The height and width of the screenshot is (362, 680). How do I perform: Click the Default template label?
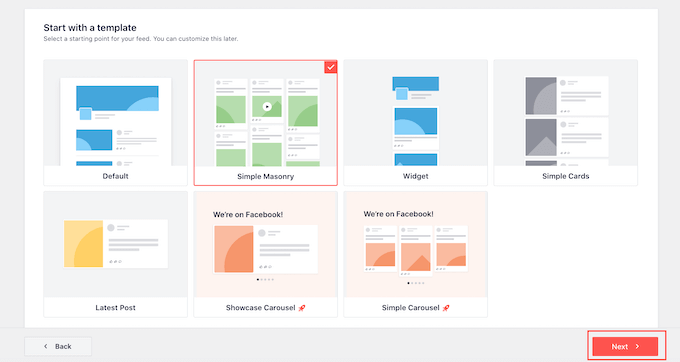click(115, 176)
